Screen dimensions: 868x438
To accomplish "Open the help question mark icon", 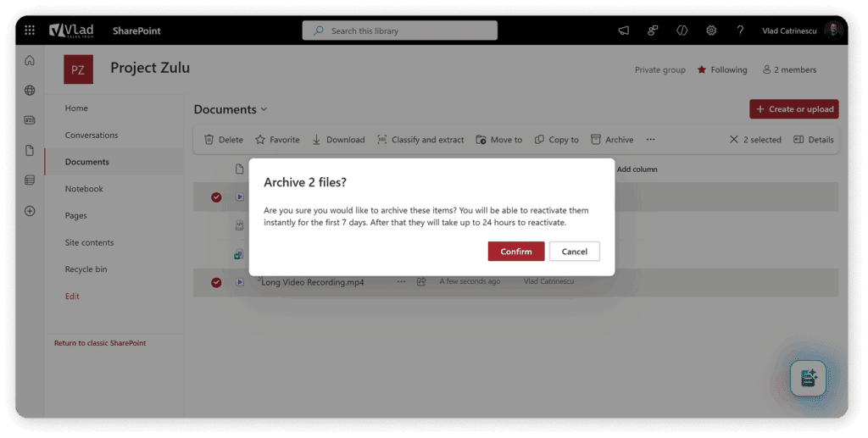I will pos(740,31).
